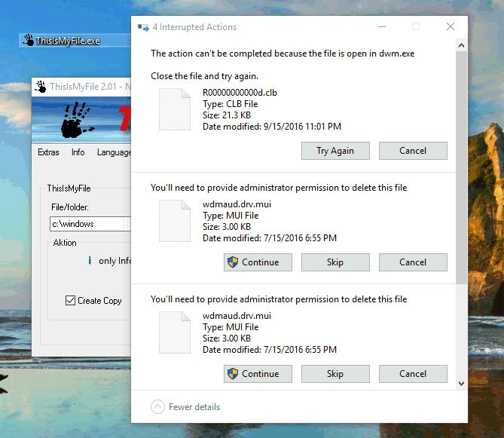Click the black handprint logo in banner
504x438 pixels.
click(x=77, y=120)
